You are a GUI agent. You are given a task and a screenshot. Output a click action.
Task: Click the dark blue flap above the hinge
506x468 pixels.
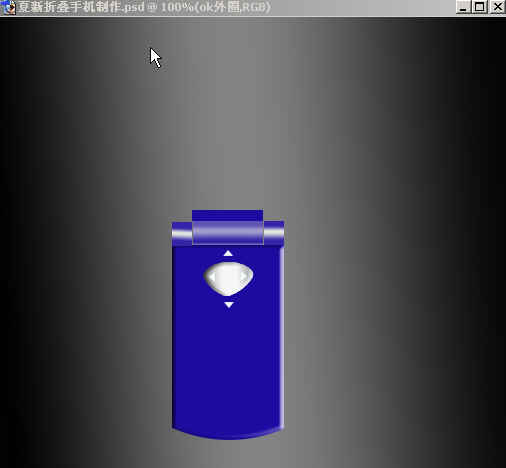pyautogui.click(x=228, y=215)
